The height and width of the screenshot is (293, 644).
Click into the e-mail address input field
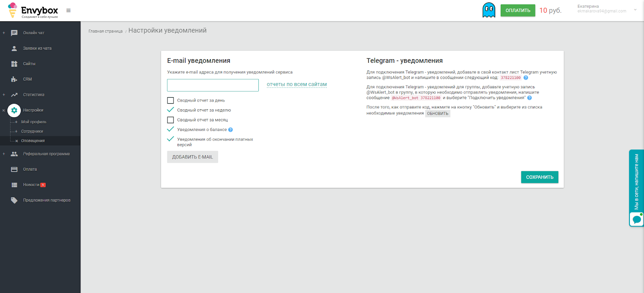[213, 85]
